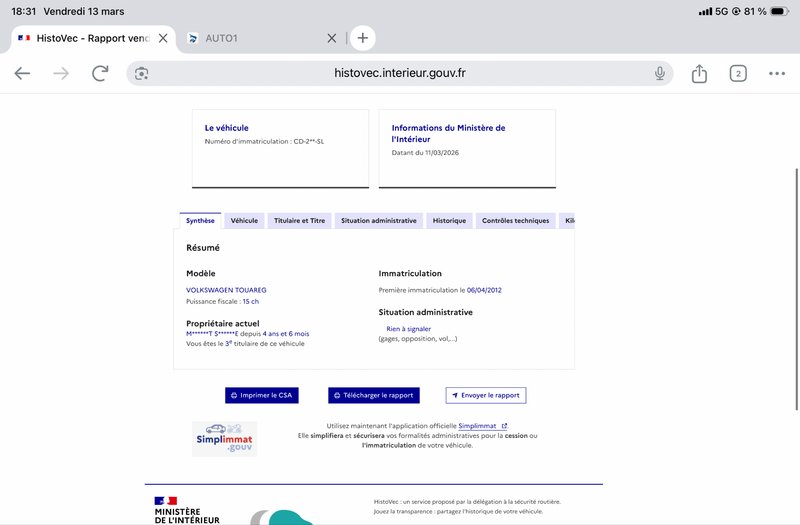Open the camera lens search icon
Screen dimensions: 800x525
pyautogui.click(x=141, y=73)
